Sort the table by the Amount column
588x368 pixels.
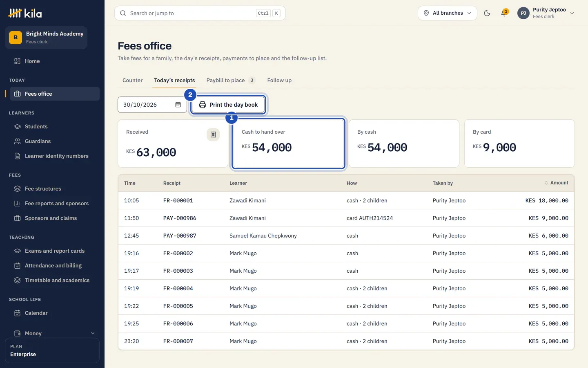[x=556, y=183]
